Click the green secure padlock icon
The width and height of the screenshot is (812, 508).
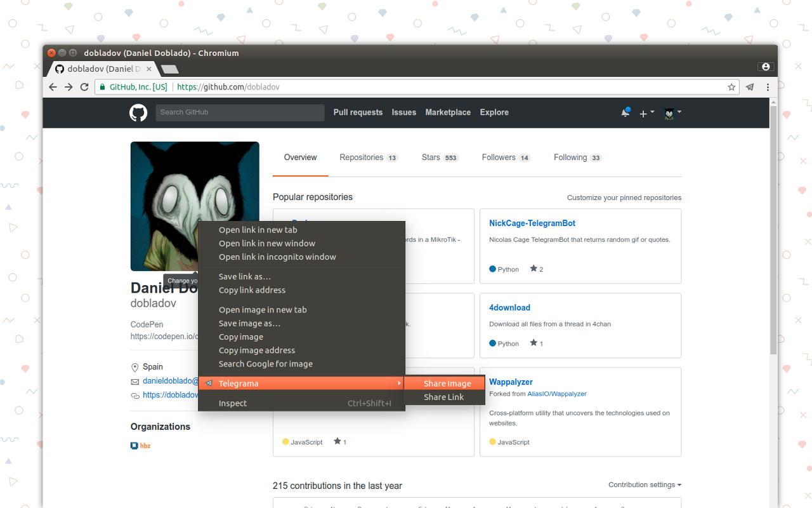tap(101, 87)
